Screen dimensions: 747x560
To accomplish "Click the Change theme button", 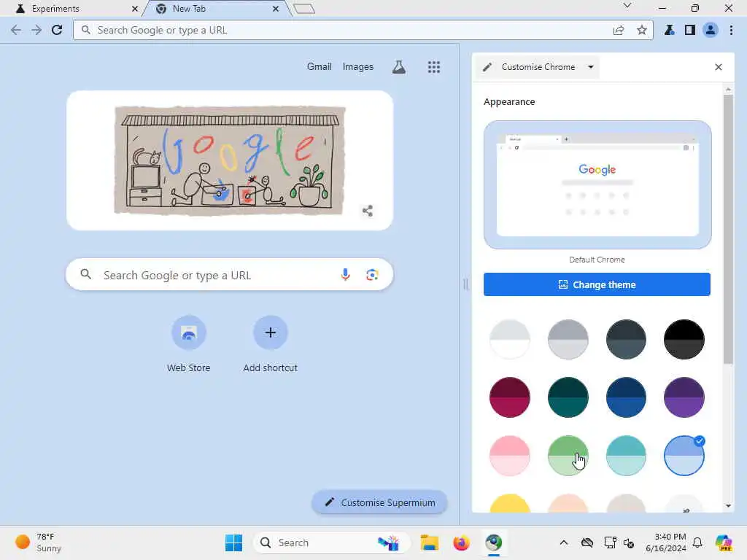I will tap(597, 284).
